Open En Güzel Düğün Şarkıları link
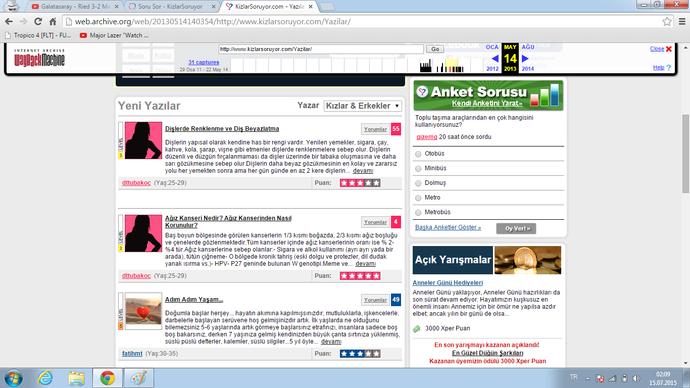Viewport: 690px width, 388px height. click(x=487, y=353)
